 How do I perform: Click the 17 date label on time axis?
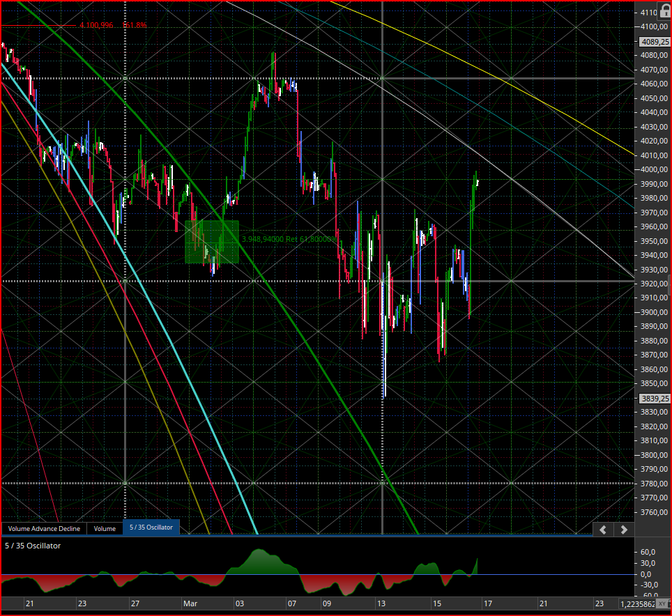pos(488,603)
